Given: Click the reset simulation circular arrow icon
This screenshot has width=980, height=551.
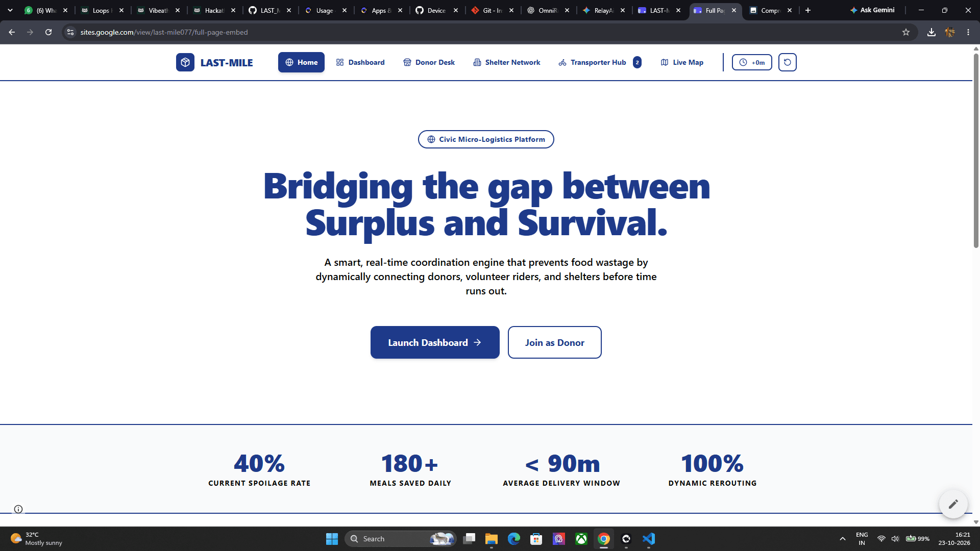Looking at the screenshot, I should point(788,62).
